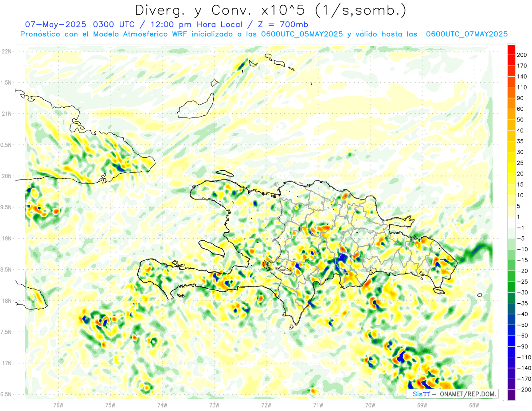Click the positive '25' color scale value

click(x=520, y=163)
